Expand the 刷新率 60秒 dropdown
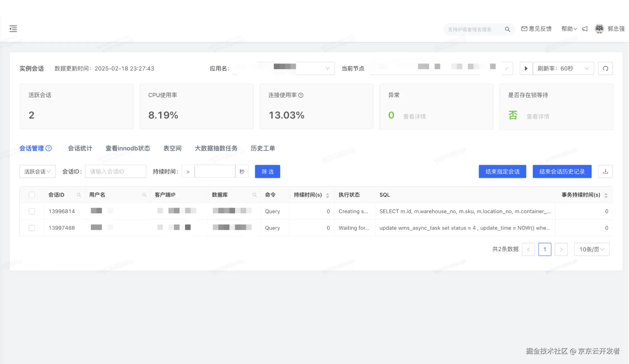629x364 pixels. [563, 69]
